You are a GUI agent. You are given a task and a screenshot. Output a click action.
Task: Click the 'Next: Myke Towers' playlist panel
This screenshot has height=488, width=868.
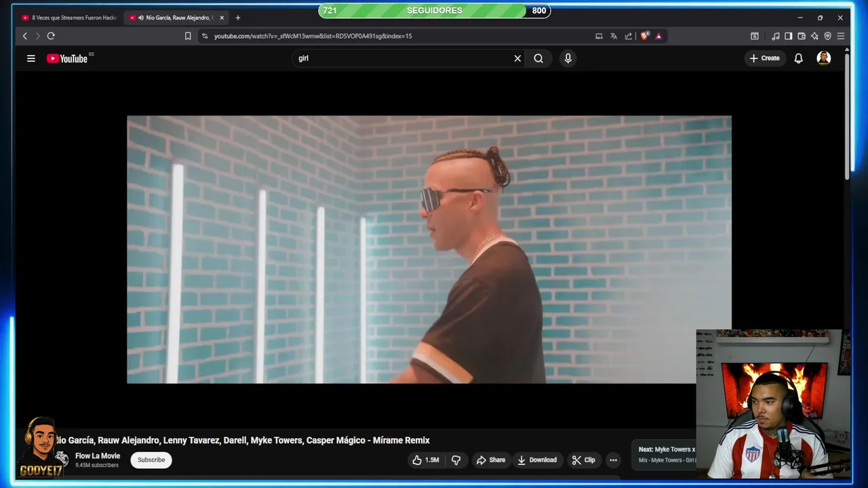[665, 455]
